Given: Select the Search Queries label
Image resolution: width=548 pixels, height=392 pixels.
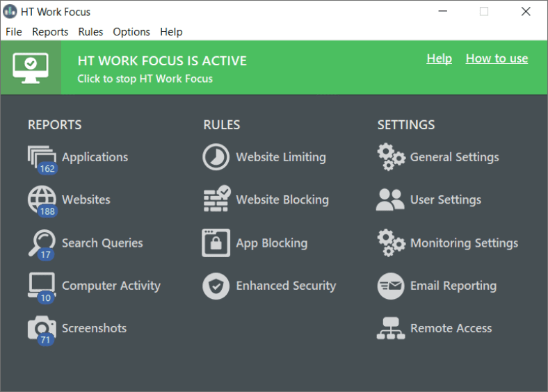Looking at the screenshot, I should (102, 243).
